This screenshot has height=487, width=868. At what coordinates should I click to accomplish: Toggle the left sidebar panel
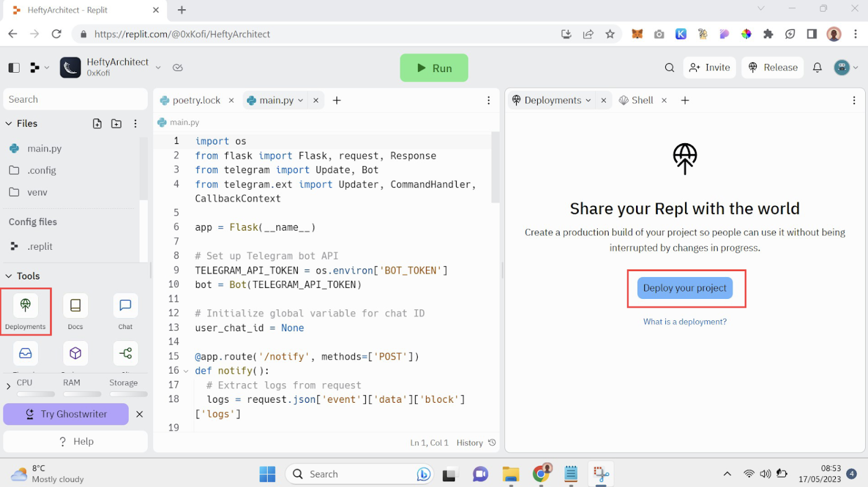tap(14, 68)
